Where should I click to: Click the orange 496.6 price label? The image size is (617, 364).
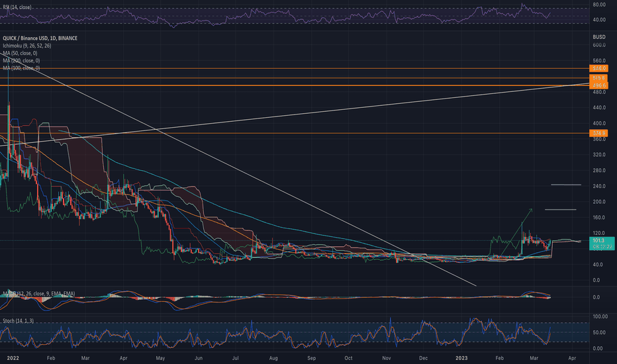(598, 85)
